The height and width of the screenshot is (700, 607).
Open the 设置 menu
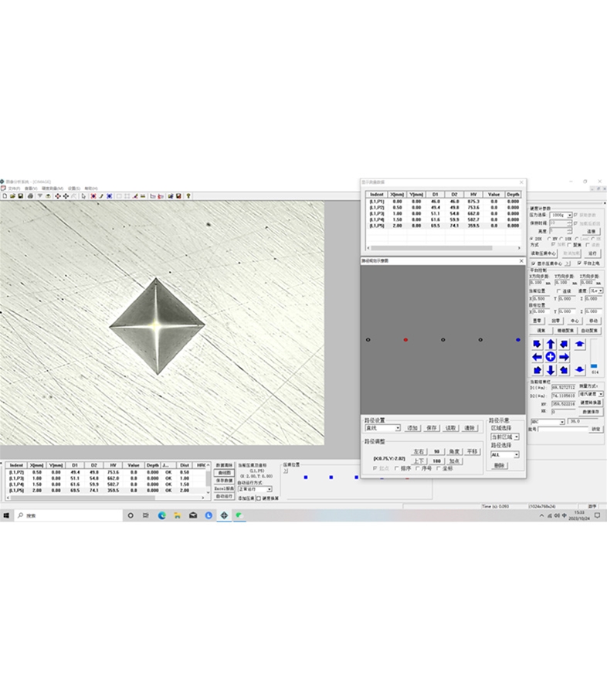[73, 188]
